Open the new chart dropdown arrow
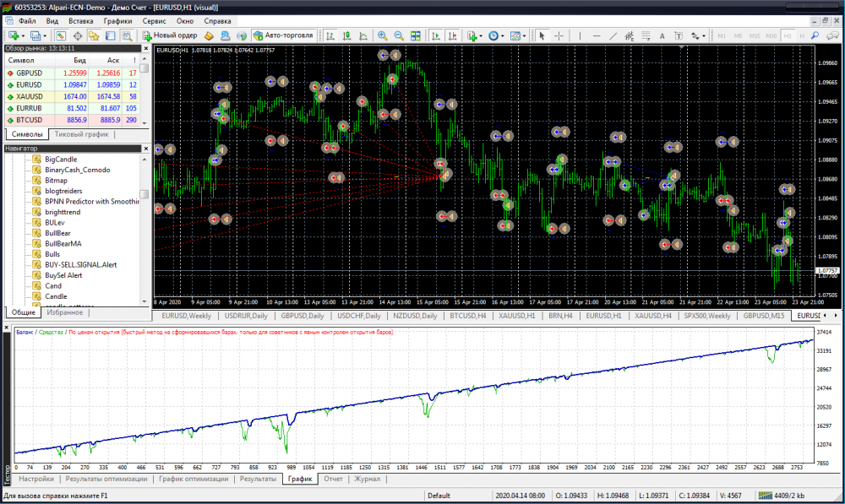 point(23,36)
